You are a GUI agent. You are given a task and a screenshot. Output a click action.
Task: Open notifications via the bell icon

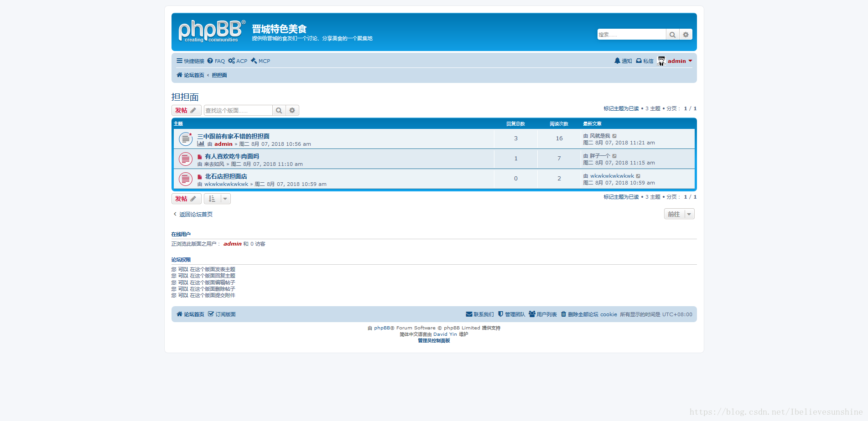click(x=618, y=61)
